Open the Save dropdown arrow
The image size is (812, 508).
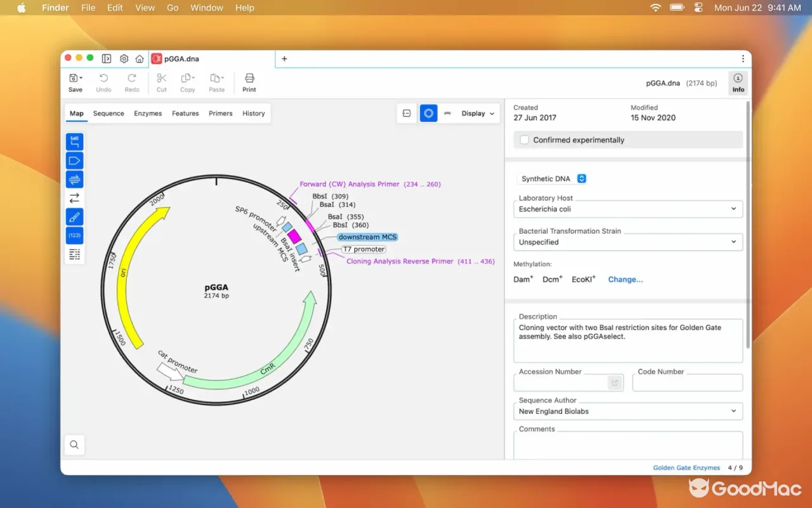(x=81, y=78)
